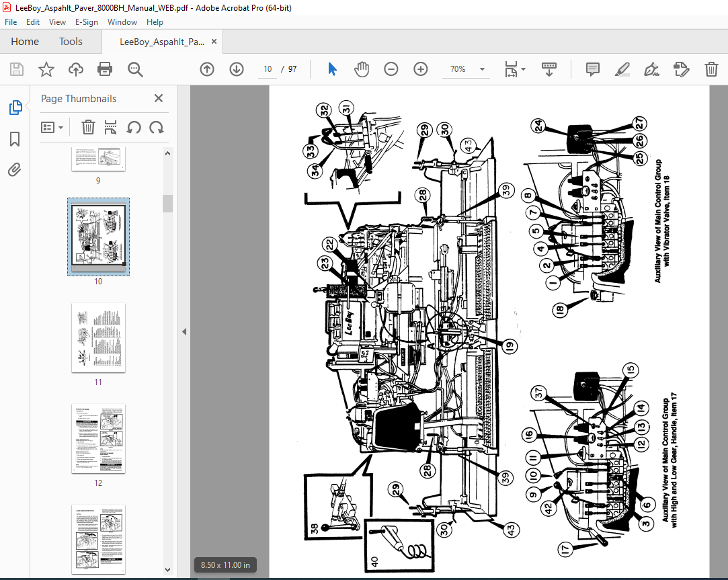Image resolution: width=728 pixels, height=580 pixels.
Task: Toggle scrolling mode keyboard icon
Action: pyautogui.click(x=549, y=69)
